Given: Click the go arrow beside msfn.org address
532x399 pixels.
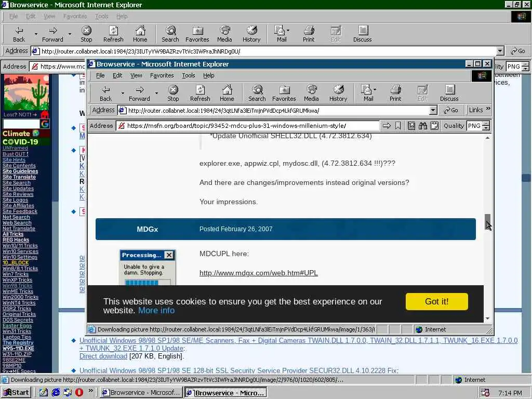Looking at the screenshot, I should point(387,126).
